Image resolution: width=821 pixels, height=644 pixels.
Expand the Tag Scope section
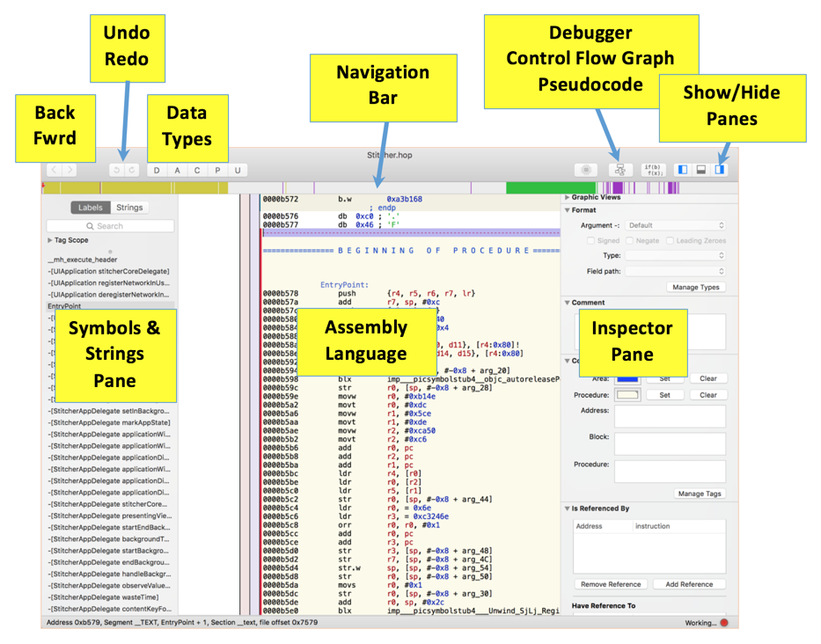(x=50, y=240)
